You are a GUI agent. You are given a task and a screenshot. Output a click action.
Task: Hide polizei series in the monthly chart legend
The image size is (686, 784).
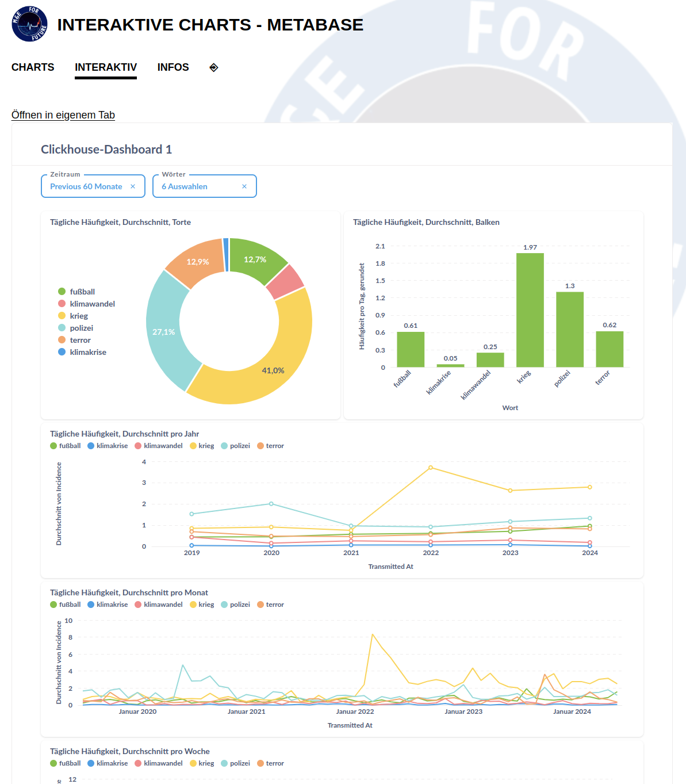pos(239,605)
